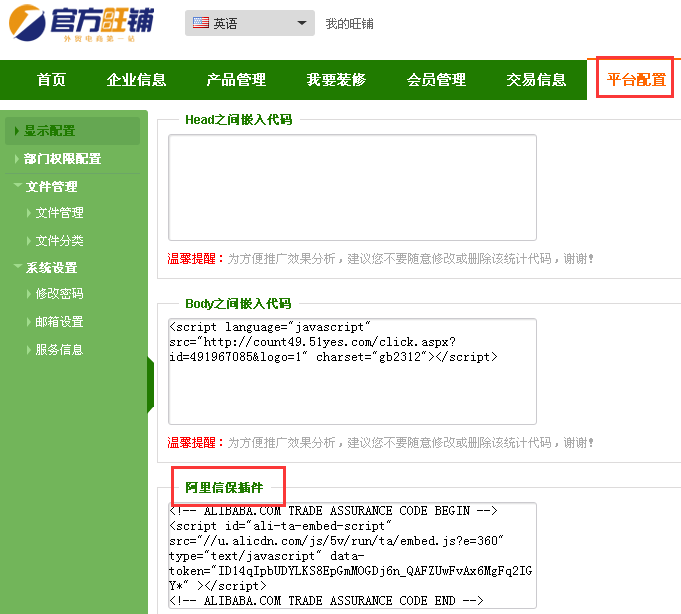The width and height of the screenshot is (681, 614).
Task: Click arrow icon beside 邮箱设置
Action: 29,322
